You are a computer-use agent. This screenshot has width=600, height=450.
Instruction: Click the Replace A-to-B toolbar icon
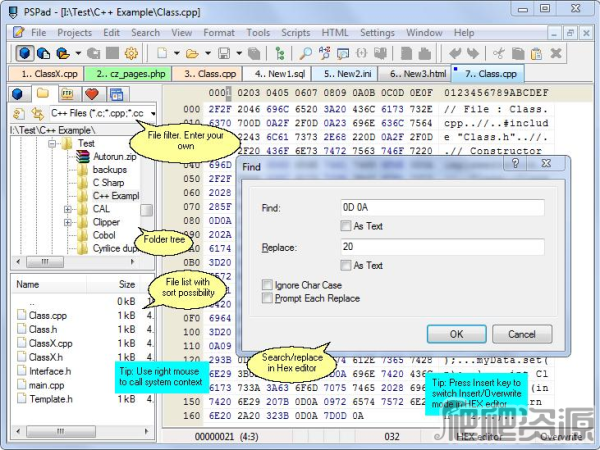pos(324,53)
